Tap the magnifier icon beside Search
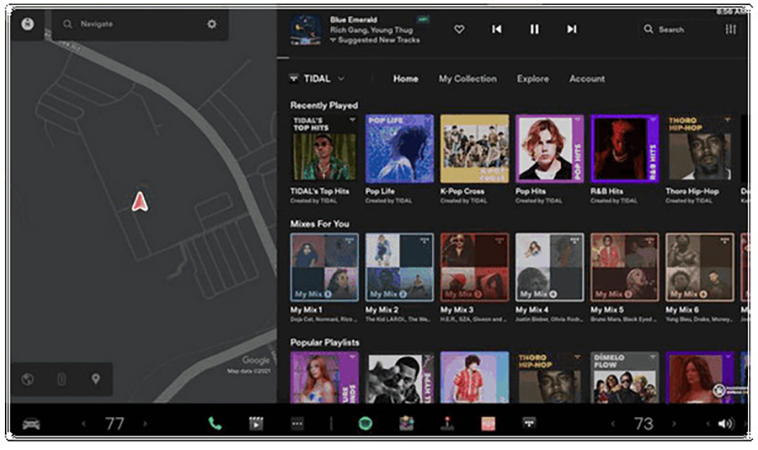 [x=648, y=29]
